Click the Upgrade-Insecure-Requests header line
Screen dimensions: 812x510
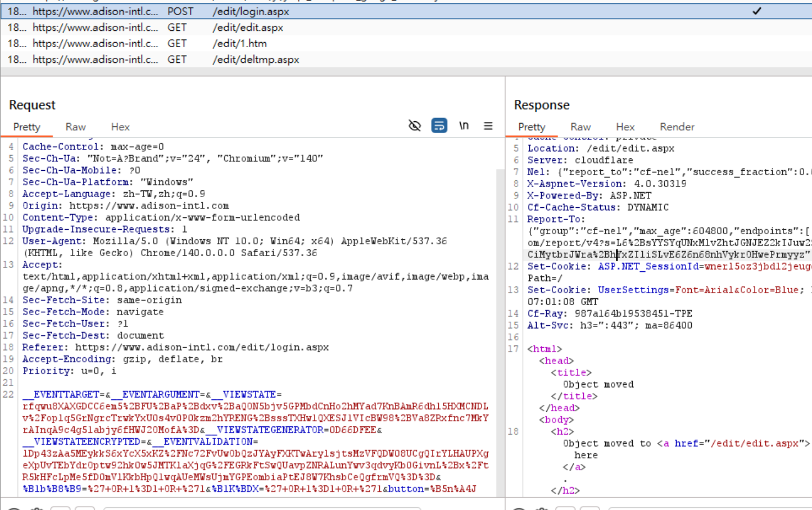coord(105,229)
